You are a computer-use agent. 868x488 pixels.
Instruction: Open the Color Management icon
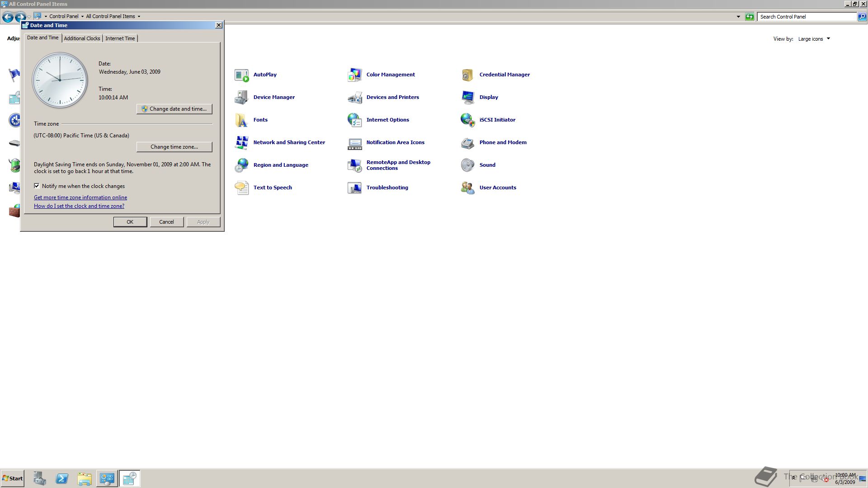[355, 75]
